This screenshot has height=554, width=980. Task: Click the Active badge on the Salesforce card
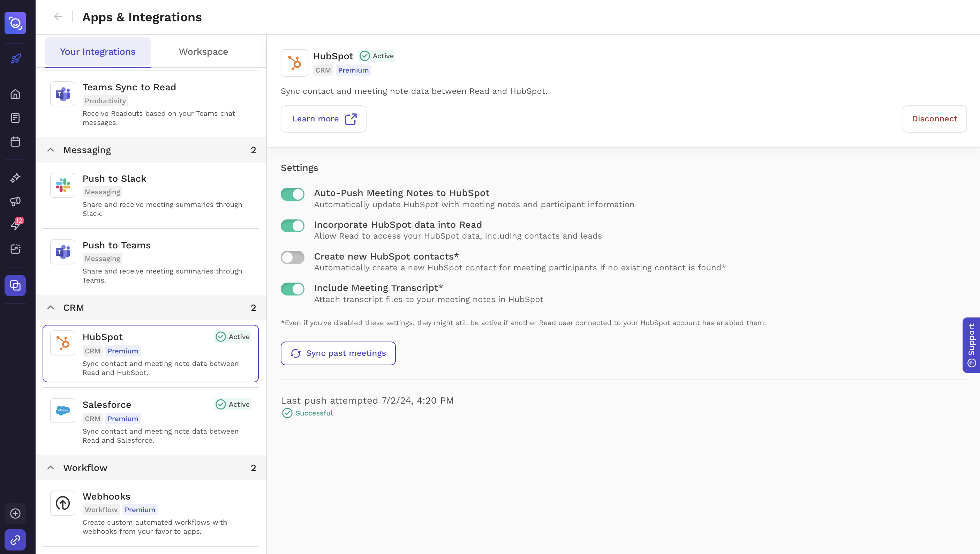tap(233, 404)
